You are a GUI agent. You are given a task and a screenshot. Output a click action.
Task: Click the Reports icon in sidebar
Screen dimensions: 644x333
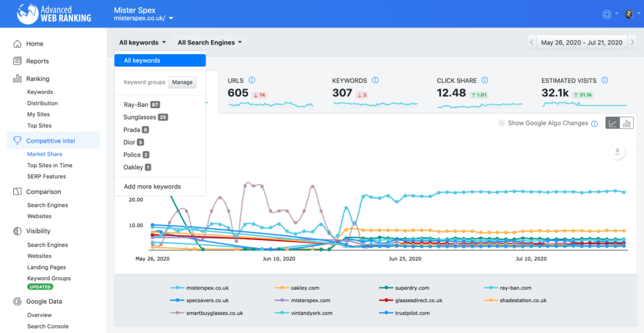[x=17, y=61]
